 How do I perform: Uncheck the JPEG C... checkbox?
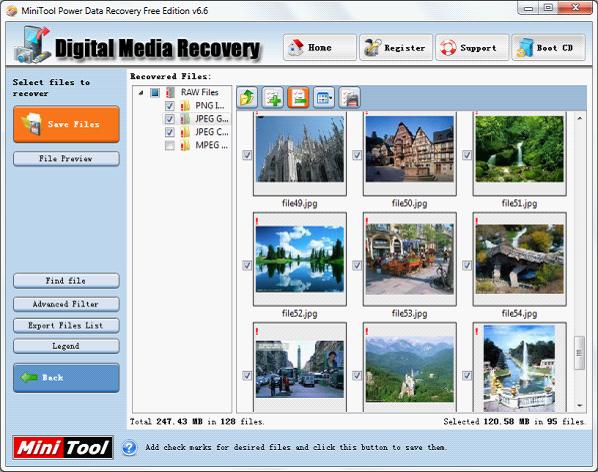(x=169, y=132)
